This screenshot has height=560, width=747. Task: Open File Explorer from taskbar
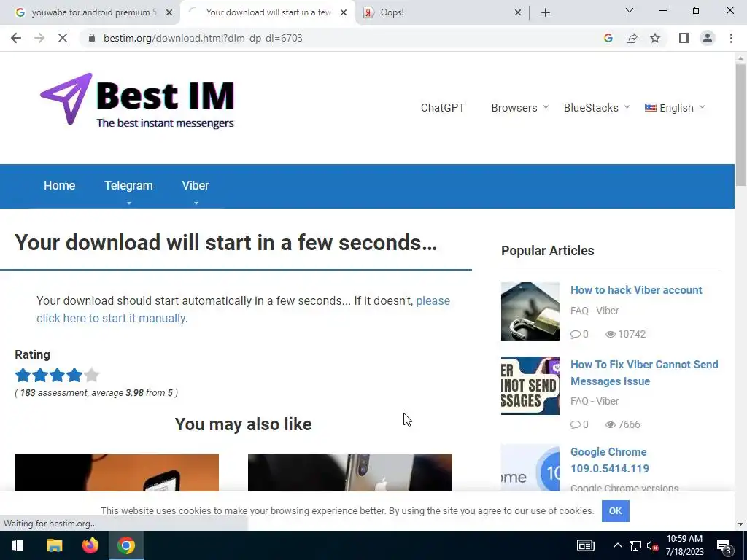click(x=54, y=545)
